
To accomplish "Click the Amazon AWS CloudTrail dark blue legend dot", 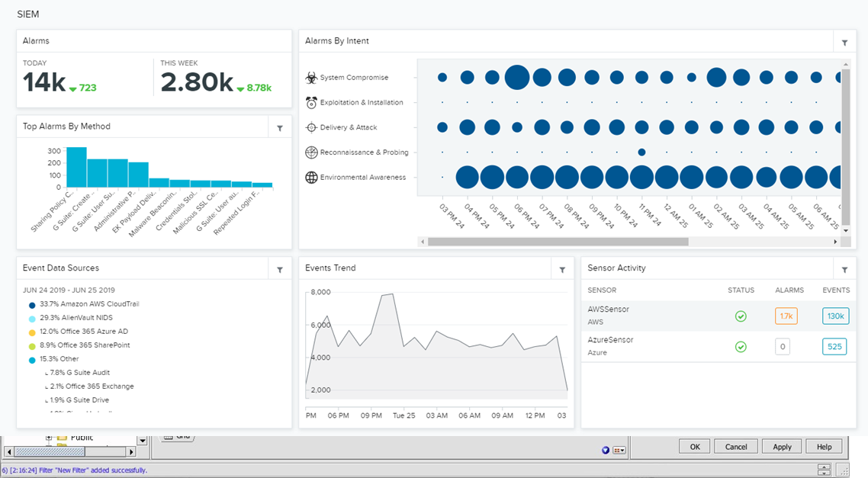I will [32, 305].
